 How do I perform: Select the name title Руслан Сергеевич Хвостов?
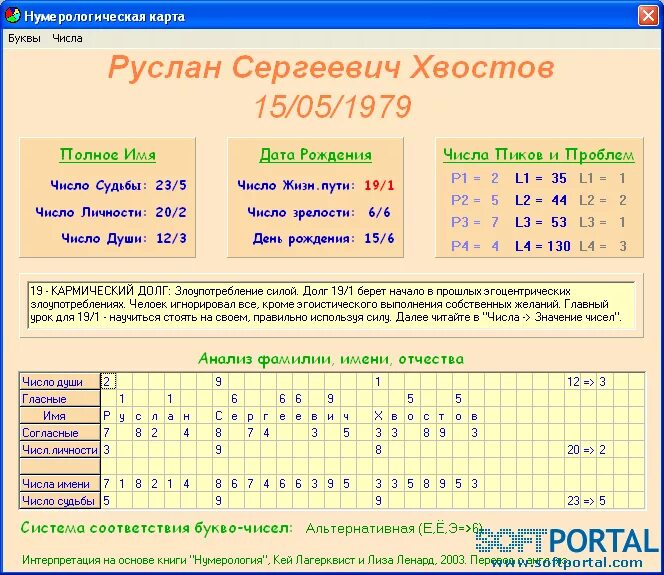click(331, 68)
